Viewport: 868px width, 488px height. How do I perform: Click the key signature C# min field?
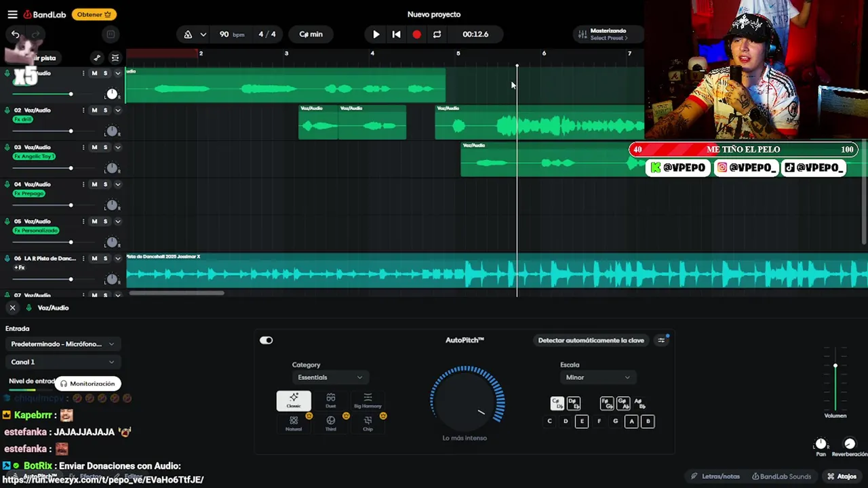pos(311,35)
